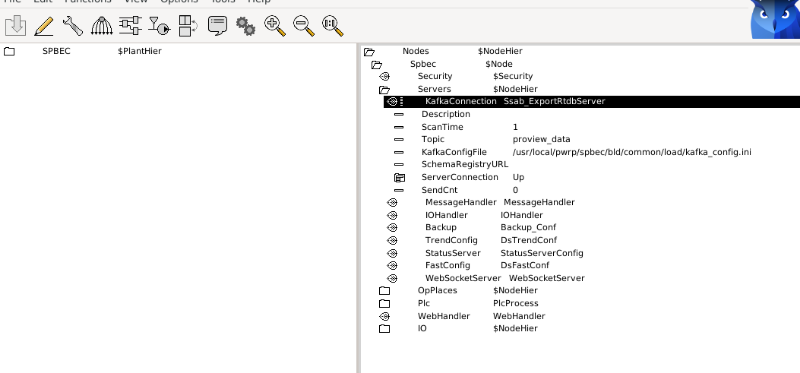Expand the IO folder
The width and height of the screenshot is (800, 373).
[x=384, y=329]
